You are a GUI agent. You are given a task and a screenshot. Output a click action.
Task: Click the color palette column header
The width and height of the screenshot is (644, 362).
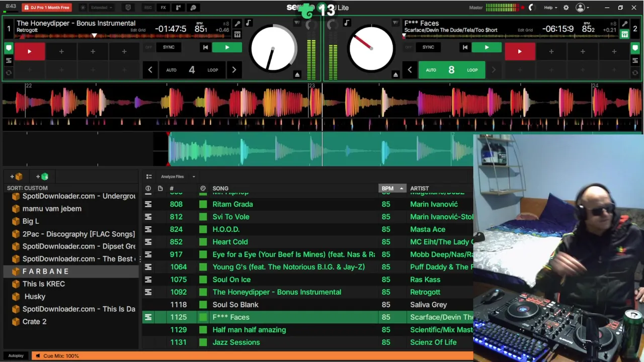(x=203, y=189)
